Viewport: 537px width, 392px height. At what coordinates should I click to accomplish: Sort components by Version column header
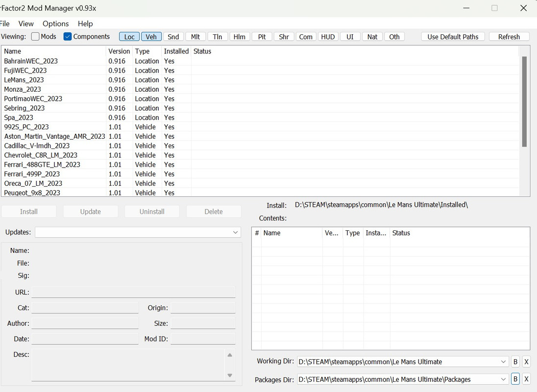[x=119, y=51]
